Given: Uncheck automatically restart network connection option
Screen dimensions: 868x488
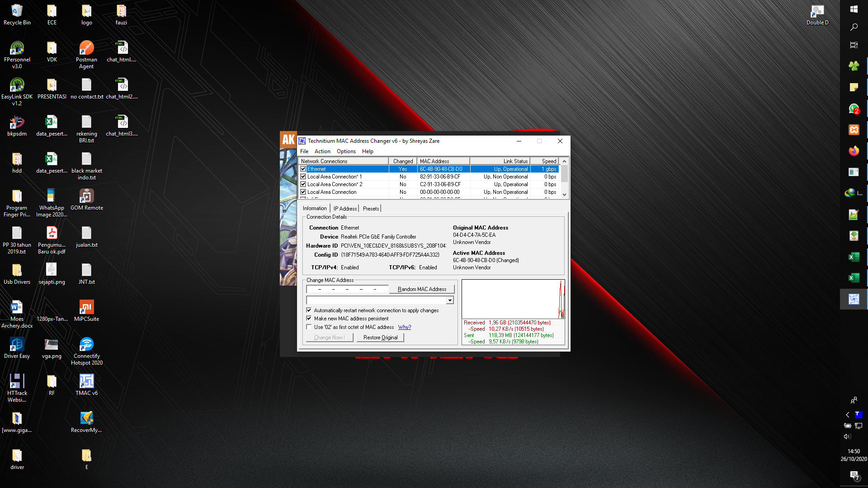Looking at the screenshot, I should [x=309, y=310].
